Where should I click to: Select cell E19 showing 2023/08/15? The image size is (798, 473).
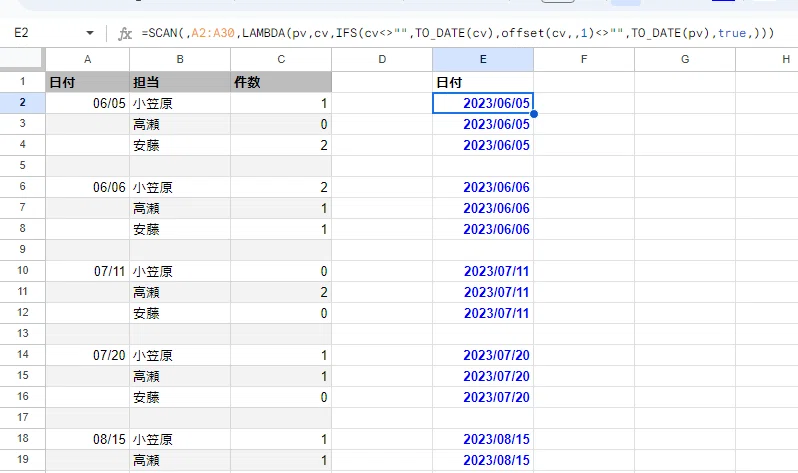(x=483, y=460)
